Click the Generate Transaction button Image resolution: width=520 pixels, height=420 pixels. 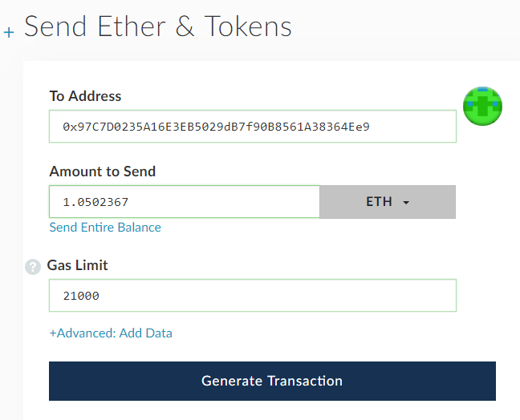(x=272, y=381)
